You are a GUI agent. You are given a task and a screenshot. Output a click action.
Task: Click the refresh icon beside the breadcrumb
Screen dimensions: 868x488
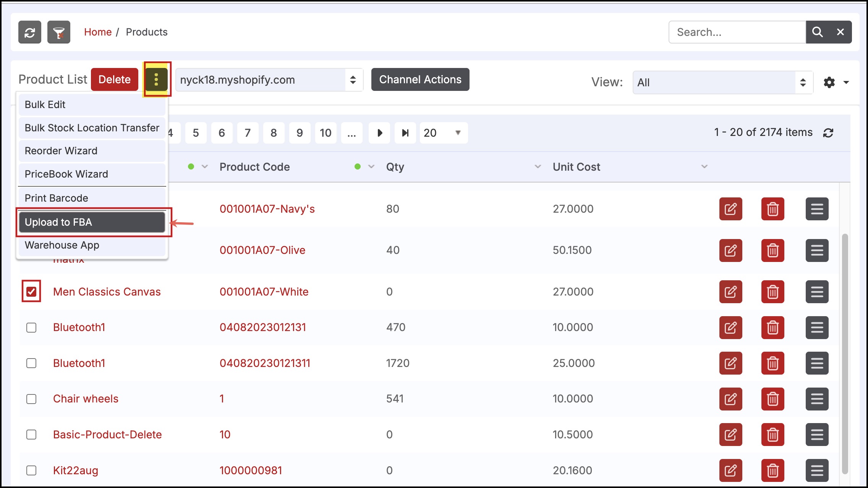[30, 32]
